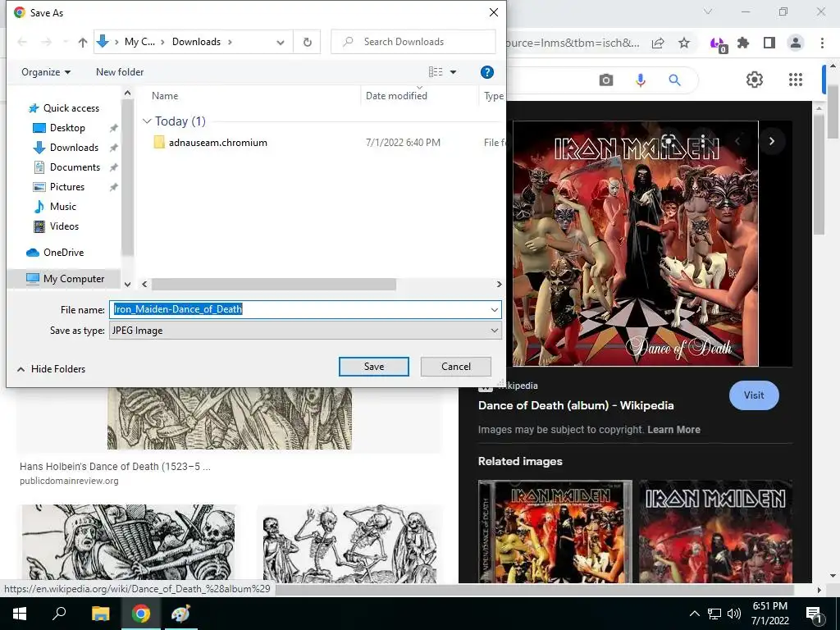The image size is (840, 630).
Task: Select My Computer in navigation pane
Action: [x=66, y=279]
